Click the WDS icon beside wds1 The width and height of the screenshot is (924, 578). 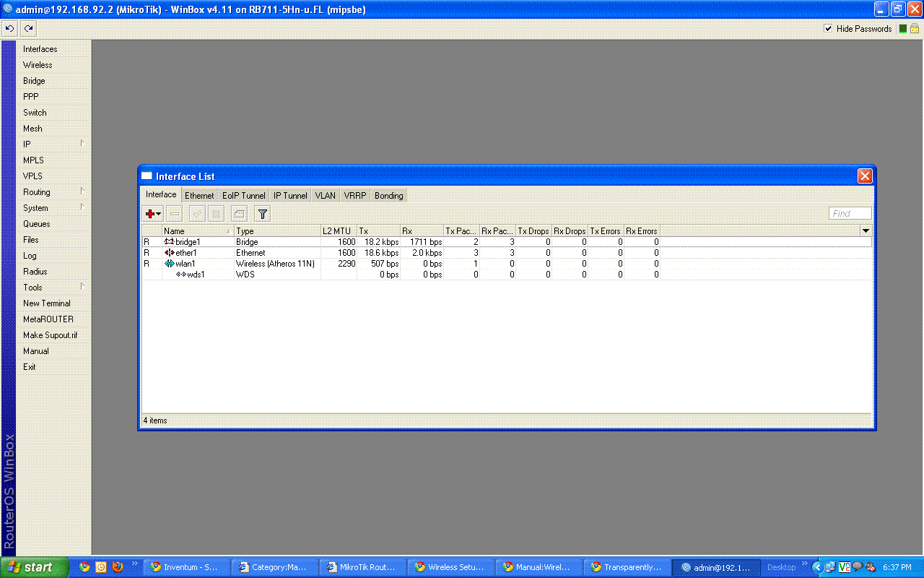(x=181, y=275)
